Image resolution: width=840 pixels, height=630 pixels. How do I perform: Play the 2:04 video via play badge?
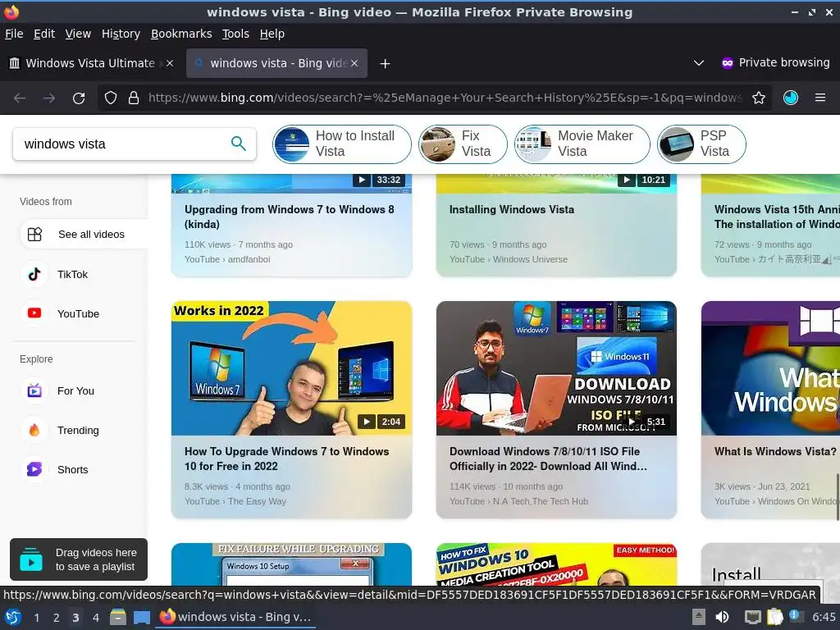[x=367, y=422]
